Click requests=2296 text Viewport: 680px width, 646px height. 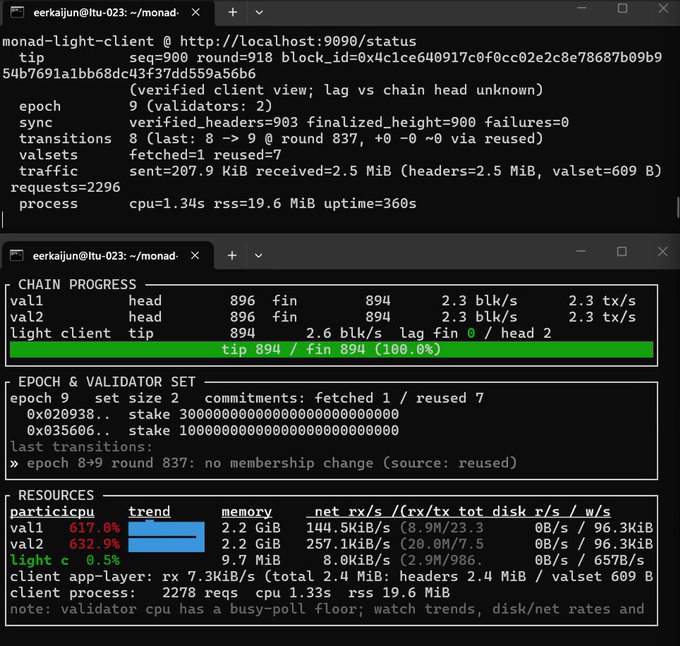[65, 188]
